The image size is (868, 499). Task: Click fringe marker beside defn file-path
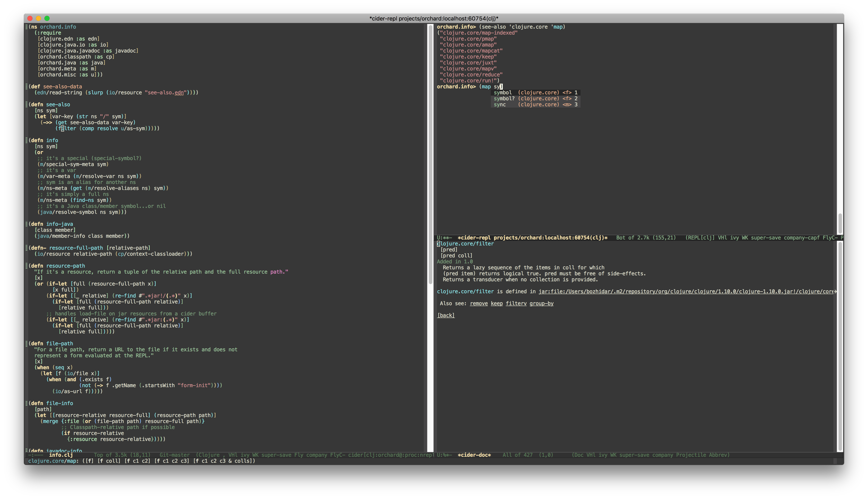26,343
